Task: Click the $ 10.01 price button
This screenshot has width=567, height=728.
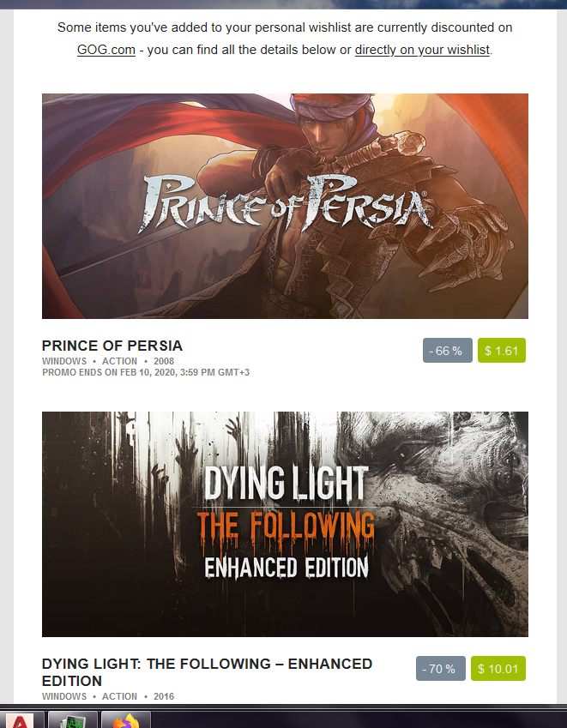Action: coord(498,669)
